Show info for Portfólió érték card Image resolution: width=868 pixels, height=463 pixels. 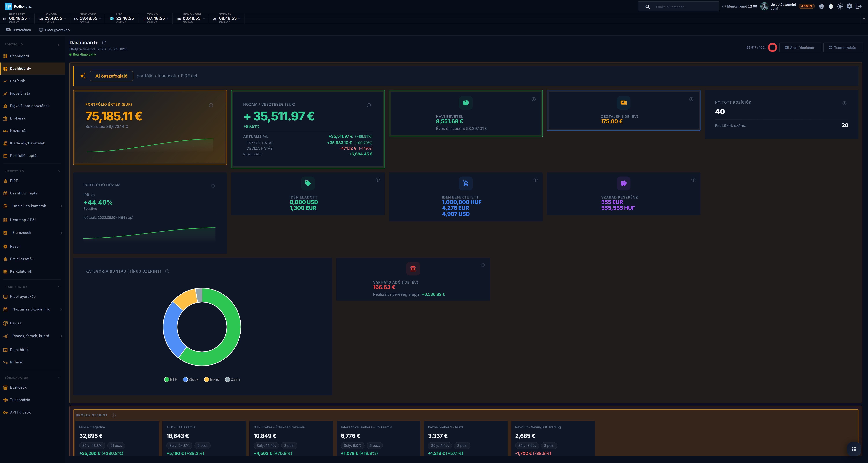[x=211, y=105]
